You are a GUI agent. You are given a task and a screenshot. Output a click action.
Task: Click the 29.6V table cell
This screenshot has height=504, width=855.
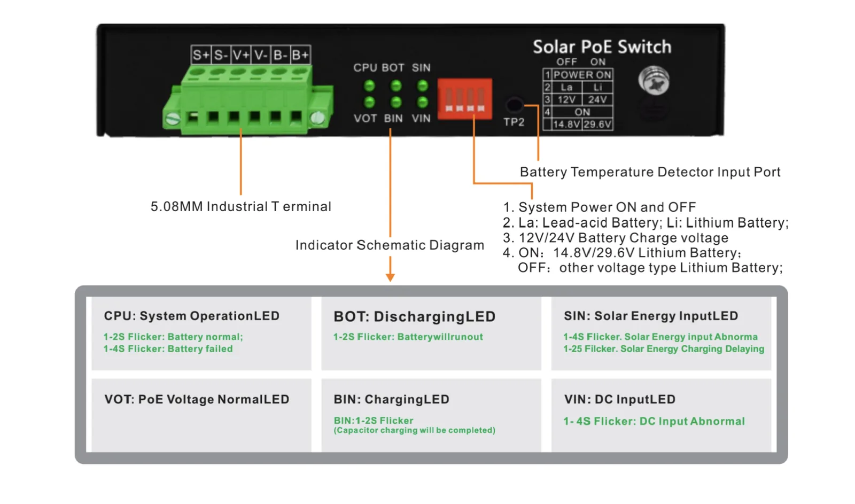click(x=597, y=125)
